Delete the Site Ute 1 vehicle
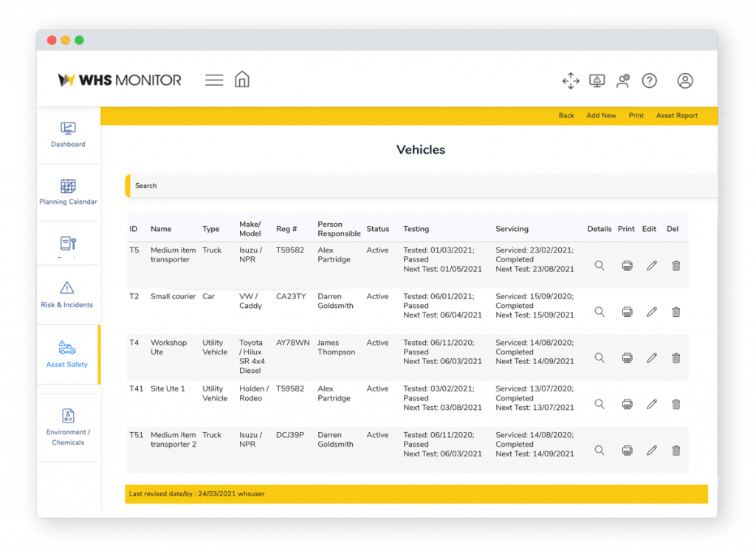 pos(676,404)
